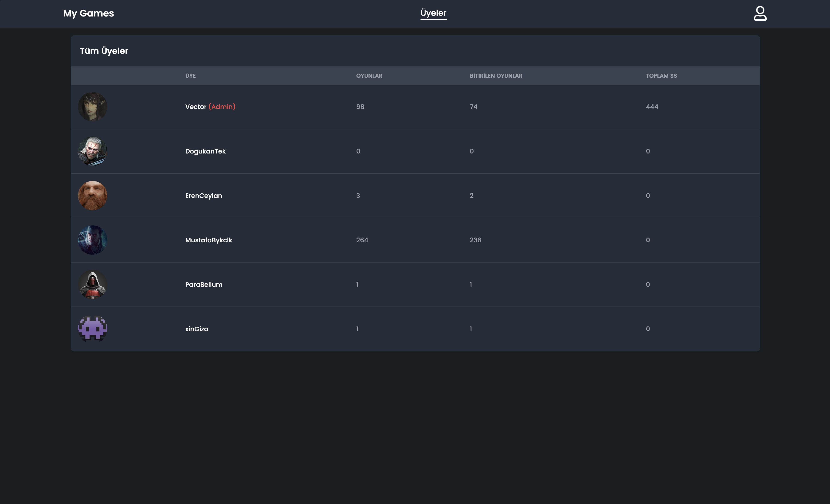Open DogukanTek's avatar picture
Image resolution: width=830 pixels, height=504 pixels.
[93, 151]
